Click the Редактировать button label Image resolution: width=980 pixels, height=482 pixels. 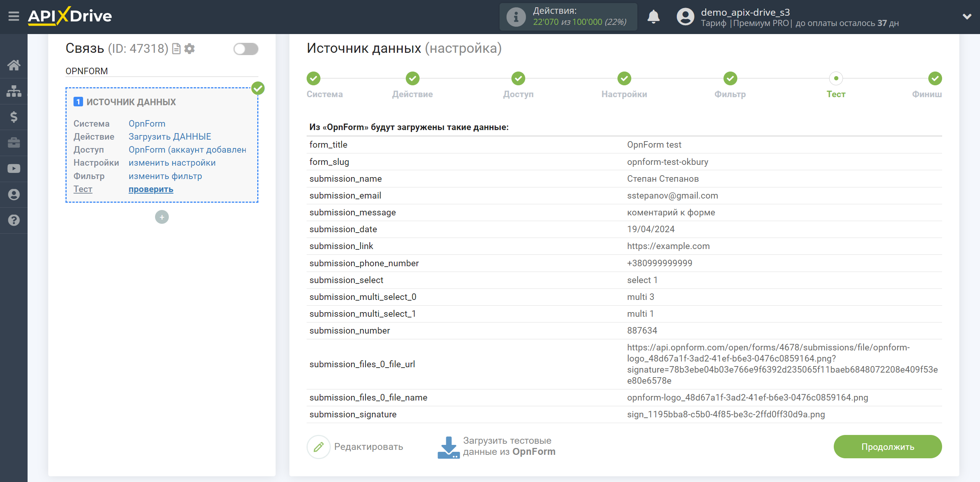369,447
